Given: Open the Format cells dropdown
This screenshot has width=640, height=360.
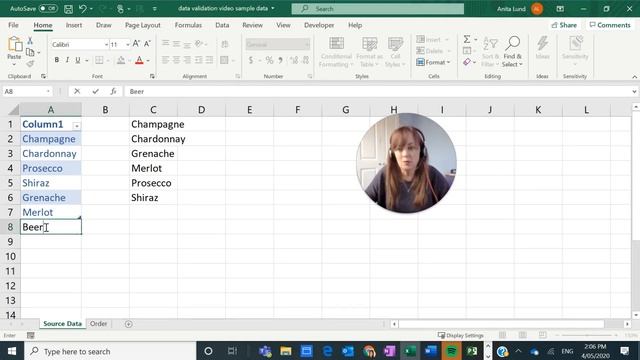Looking at the screenshot, I should coord(433,62).
